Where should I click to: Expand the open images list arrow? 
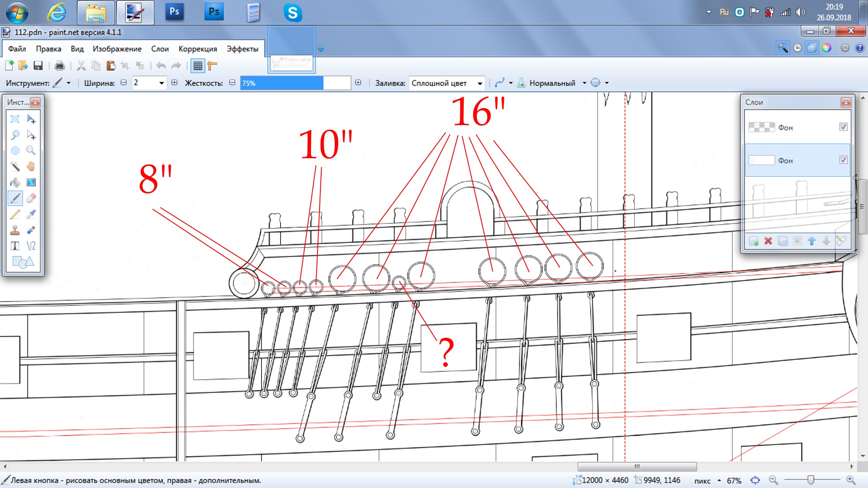tap(321, 49)
